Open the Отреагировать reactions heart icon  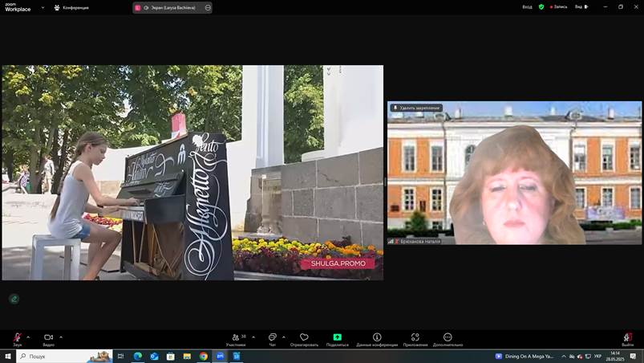click(x=304, y=338)
